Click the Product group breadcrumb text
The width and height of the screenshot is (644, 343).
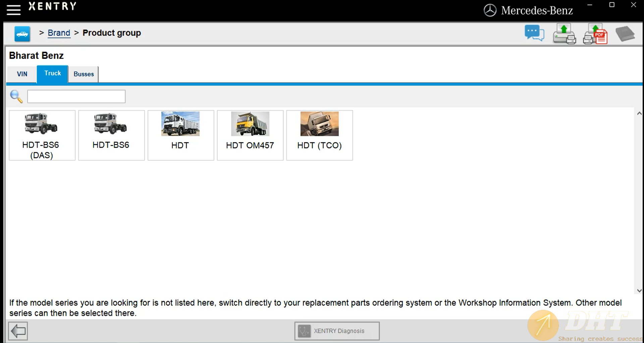[x=112, y=33]
